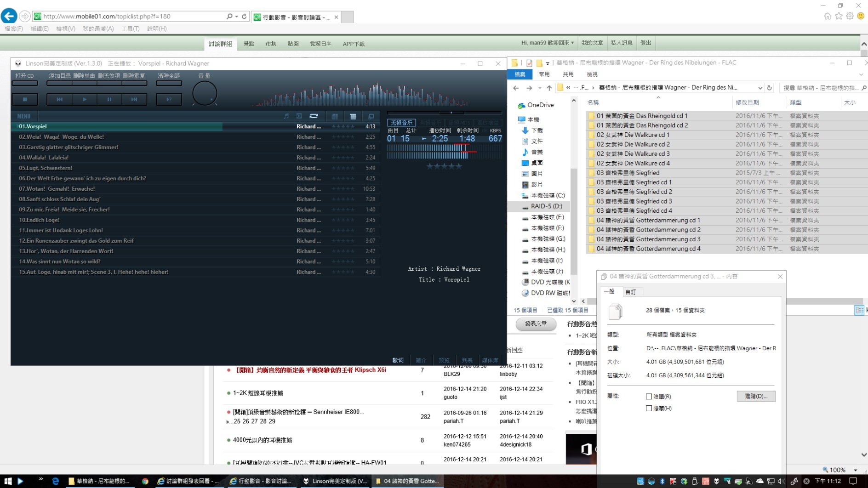Image resolution: width=868 pixels, height=488 pixels.
Task: Open the 1~2K 短線耳機推薦 topic
Action: click(x=258, y=393)
